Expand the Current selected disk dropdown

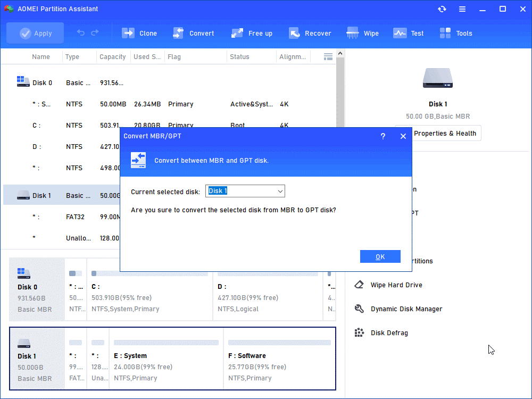280,192
